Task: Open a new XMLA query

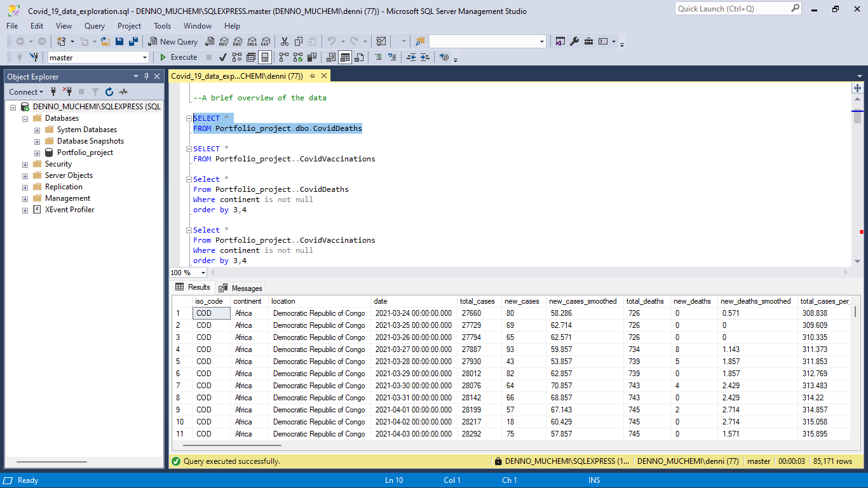Action: [252, 41]
